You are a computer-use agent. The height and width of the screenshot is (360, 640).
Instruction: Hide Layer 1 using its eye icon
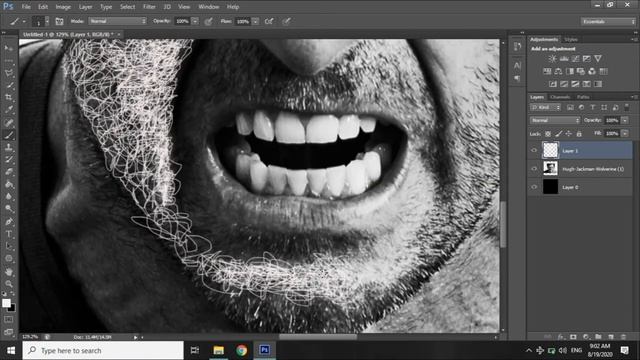[534, 151]
